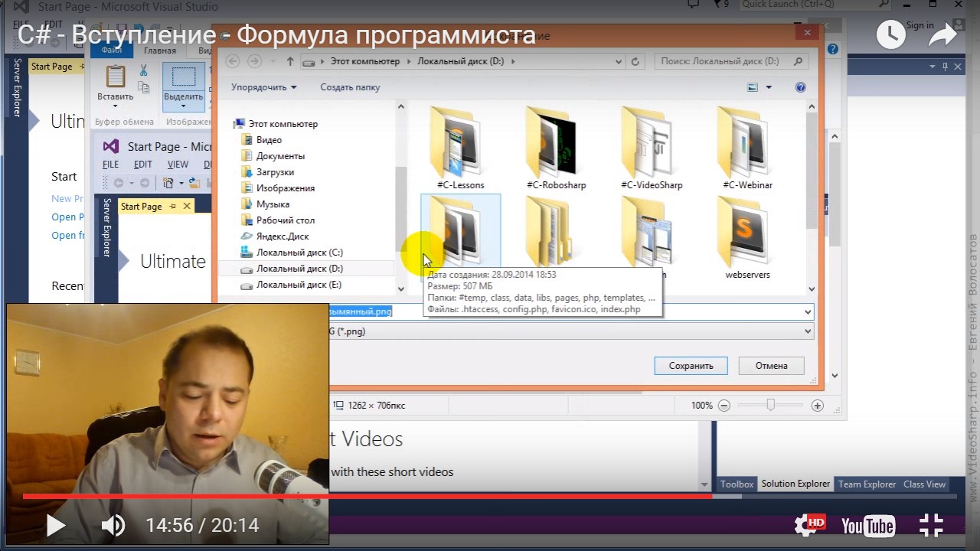Select the #C-Lessons folder
The width and height of the screenshot is (980, 551).
point(460,147)
